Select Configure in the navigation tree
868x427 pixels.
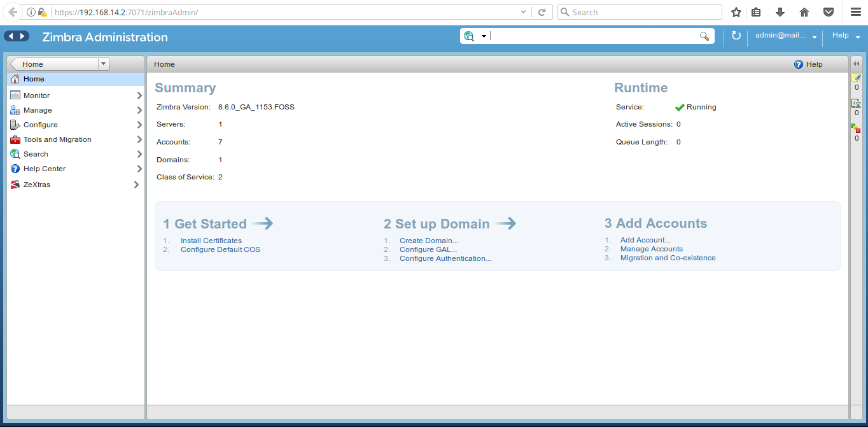click(76, 125)
